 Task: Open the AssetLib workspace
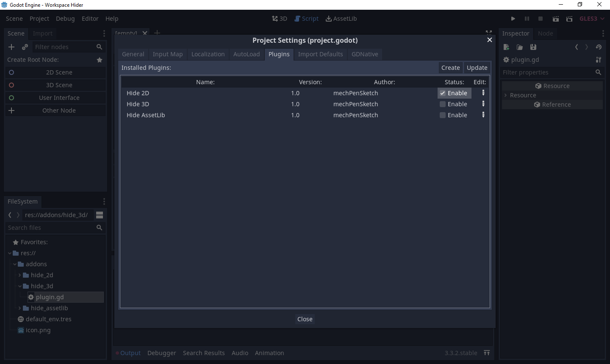[341, 19]
